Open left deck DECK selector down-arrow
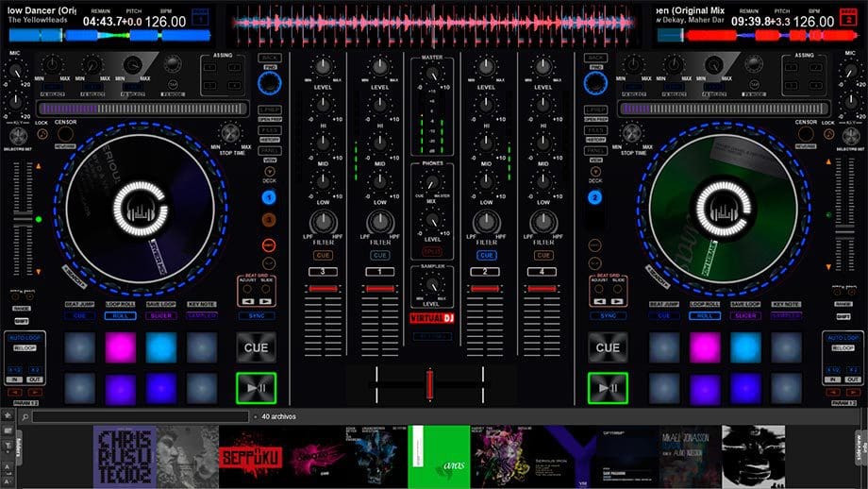Screen dimensions: 868x489 pyautogui.click(x=269, y=172)
